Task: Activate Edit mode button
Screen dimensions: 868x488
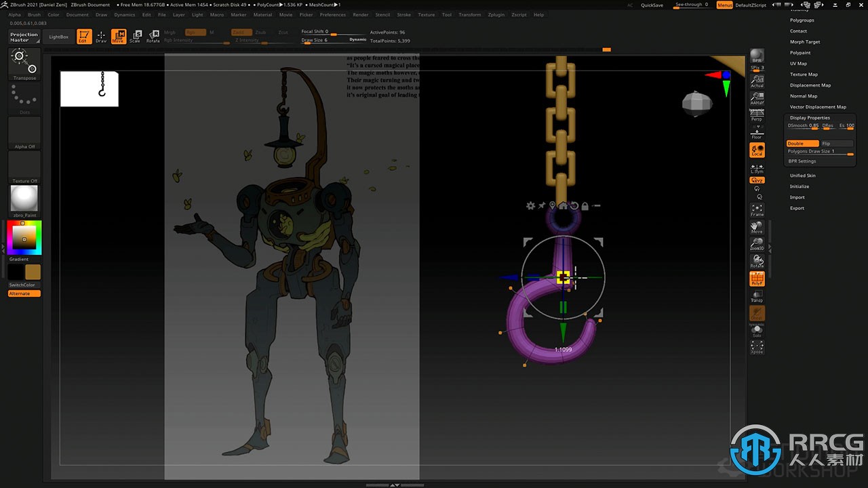Action: (x=84, y=37)
